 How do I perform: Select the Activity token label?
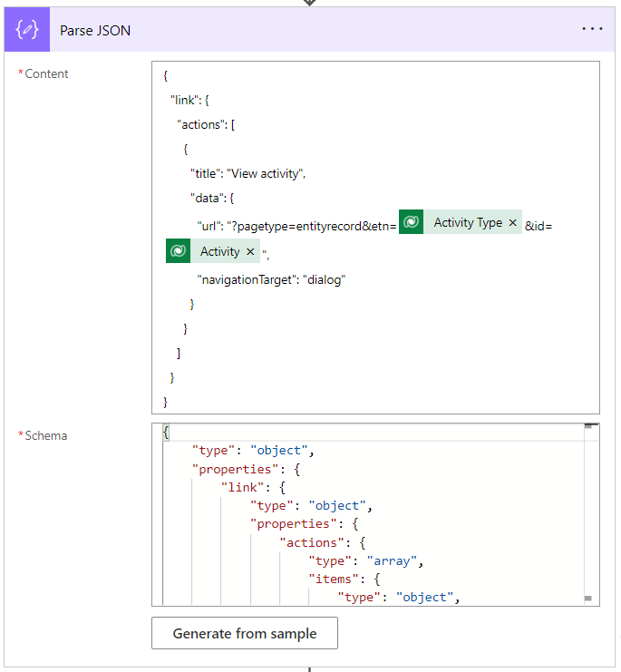tap(219, 251)
